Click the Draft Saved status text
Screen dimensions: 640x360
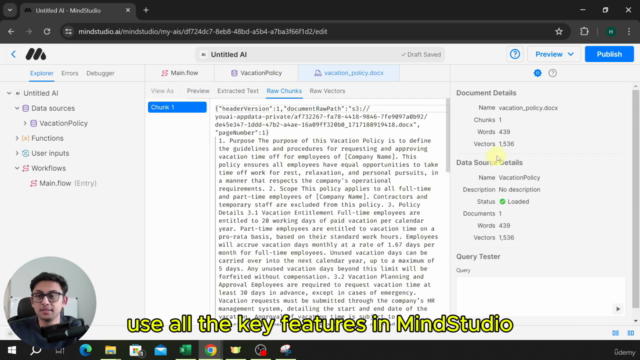[x=421, y=54]
